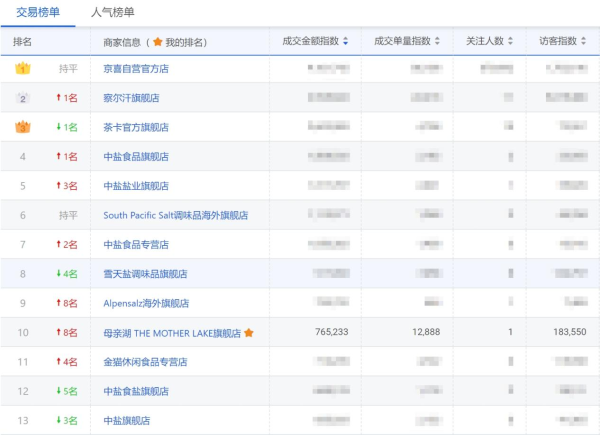Sort by 关注人数 column arrows
The height and width of the screenshot is (435, 600).
[x=510, y=41]
